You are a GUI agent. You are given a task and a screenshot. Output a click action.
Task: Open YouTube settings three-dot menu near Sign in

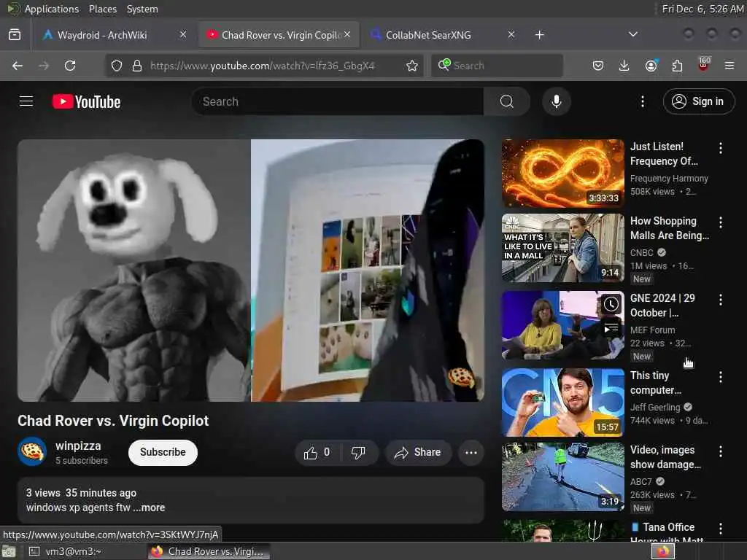coord(642,101)
